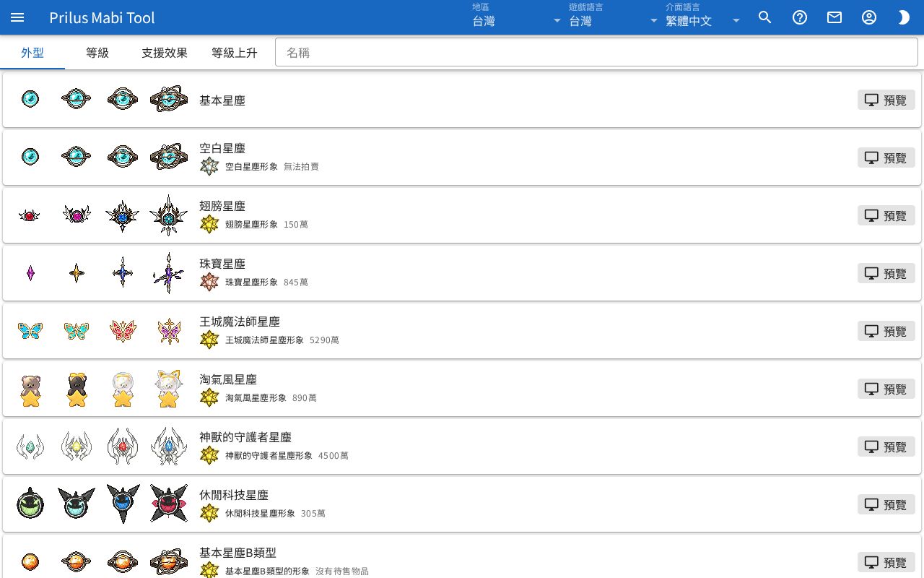Click the 珠寶星塵形象 item icon
Viewport: 924px width, 578px height.
209,282
